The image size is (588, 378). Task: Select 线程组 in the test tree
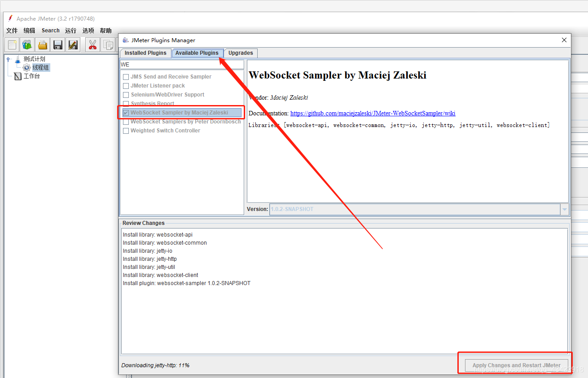click(41, 67)
